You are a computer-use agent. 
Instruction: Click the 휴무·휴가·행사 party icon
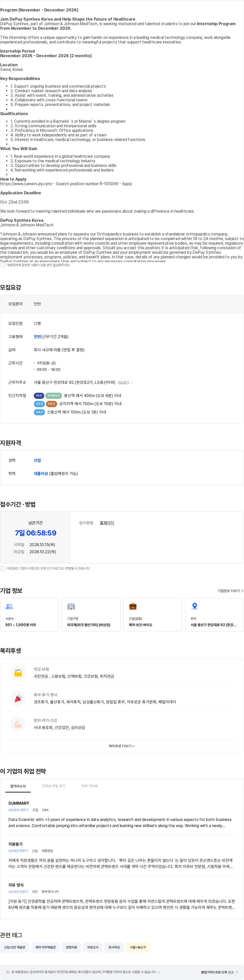coord(18,699)
